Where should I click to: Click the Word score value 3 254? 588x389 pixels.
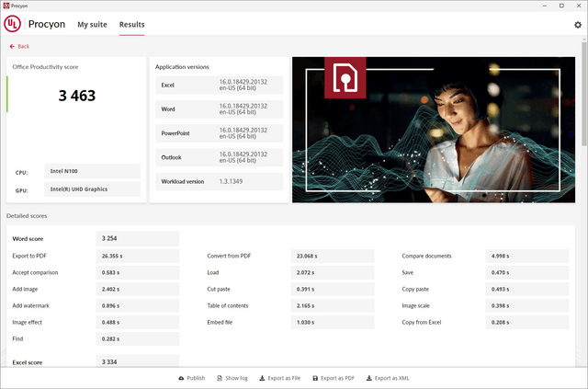click(x=138, y=238)
